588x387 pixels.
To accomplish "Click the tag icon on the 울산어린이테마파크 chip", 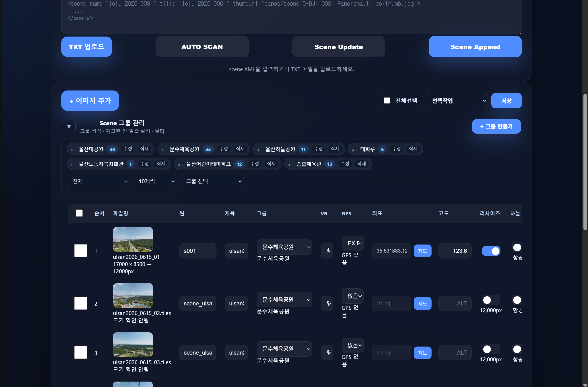I will (x=181, y=165).
